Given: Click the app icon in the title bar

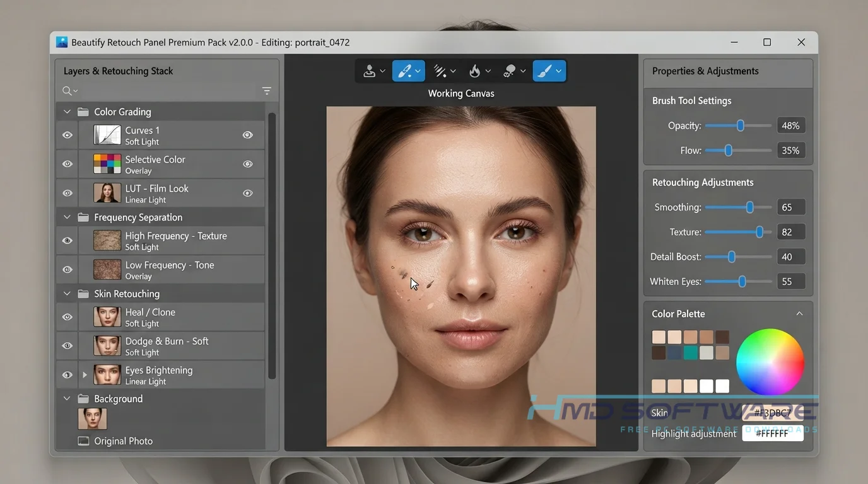Looking at the screenshot, I should click(x=62, y=42).
